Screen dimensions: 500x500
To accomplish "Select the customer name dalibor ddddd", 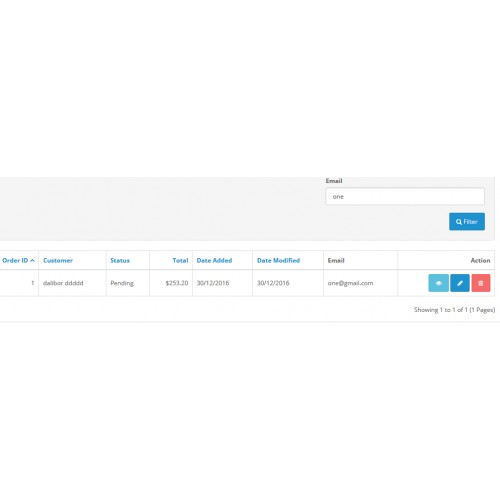I will coord(63,283).
